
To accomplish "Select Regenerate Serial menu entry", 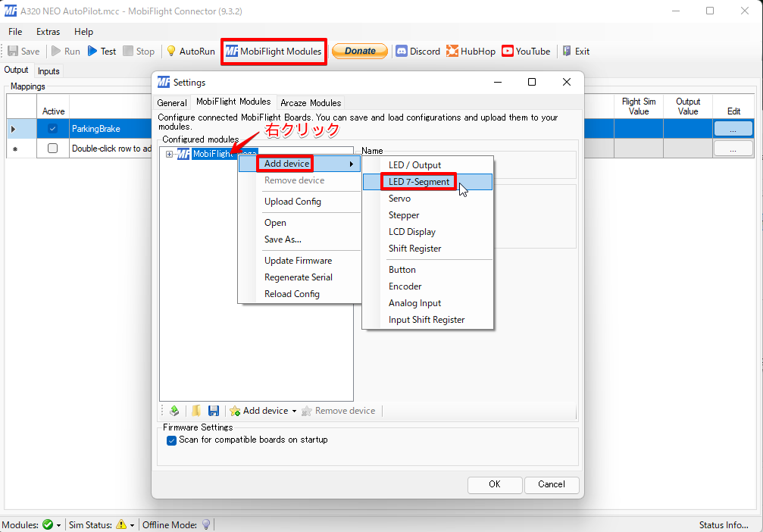I will (299, 277).
